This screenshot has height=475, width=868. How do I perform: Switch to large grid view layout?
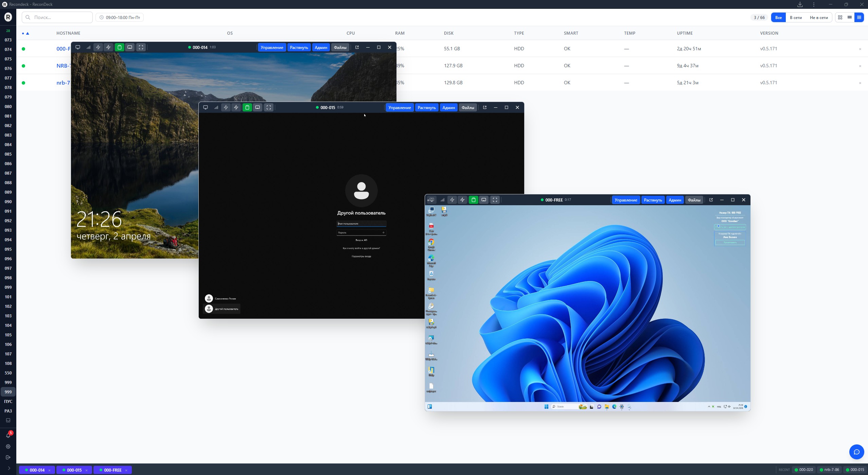click(x=840, y=17)
